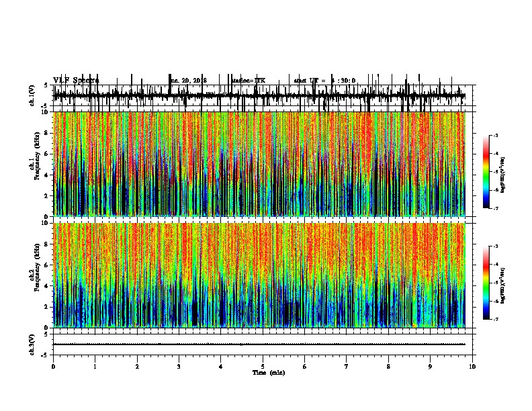Click the ch.1 spectrogram color scale bar
This screenshot has height=411, width=532.
click(486, 172)
